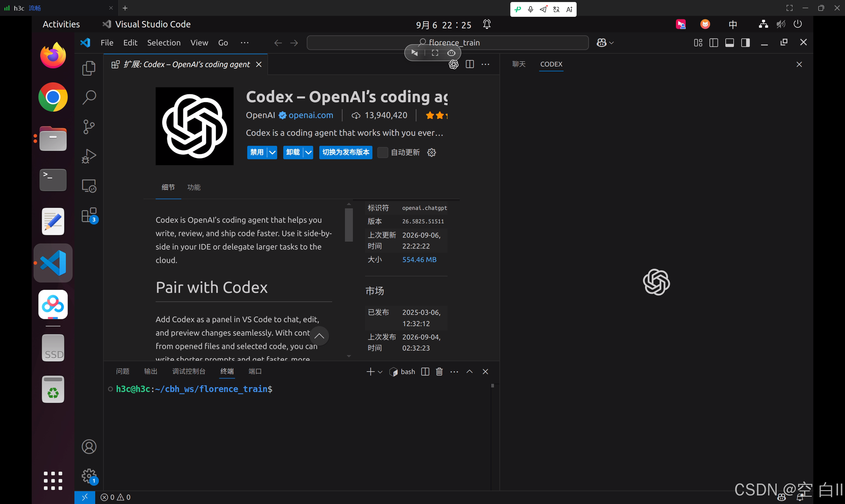The height and width of the screenshot is (504, 845).
Task: Click the errors and warnings status item
Action: click(116, 497)
